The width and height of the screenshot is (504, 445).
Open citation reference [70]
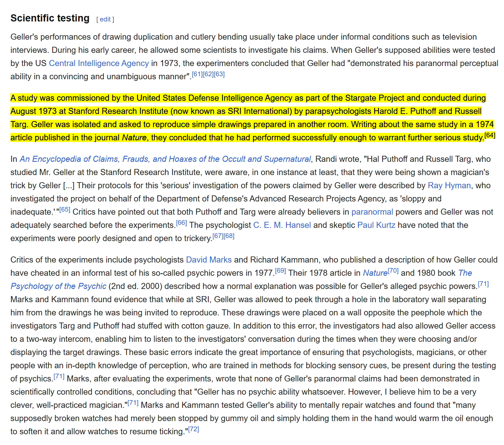[x=393, y=271]
